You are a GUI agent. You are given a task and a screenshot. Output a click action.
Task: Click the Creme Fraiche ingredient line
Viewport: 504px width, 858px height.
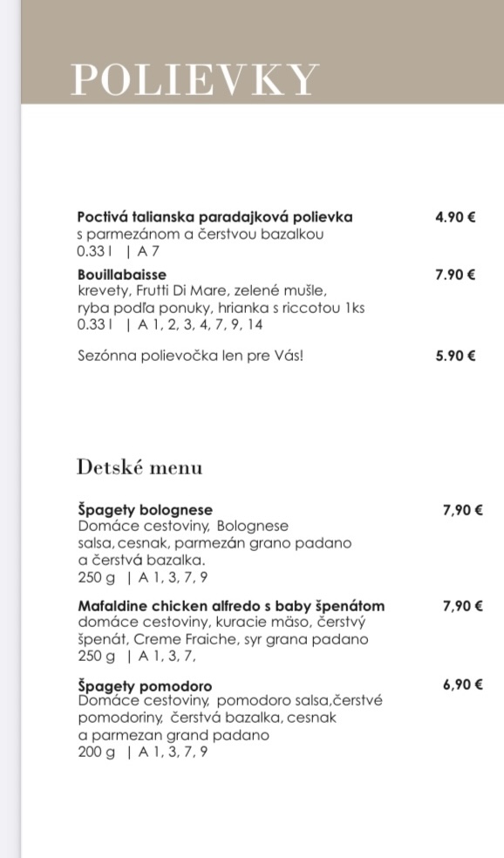[x=222, y=640]
